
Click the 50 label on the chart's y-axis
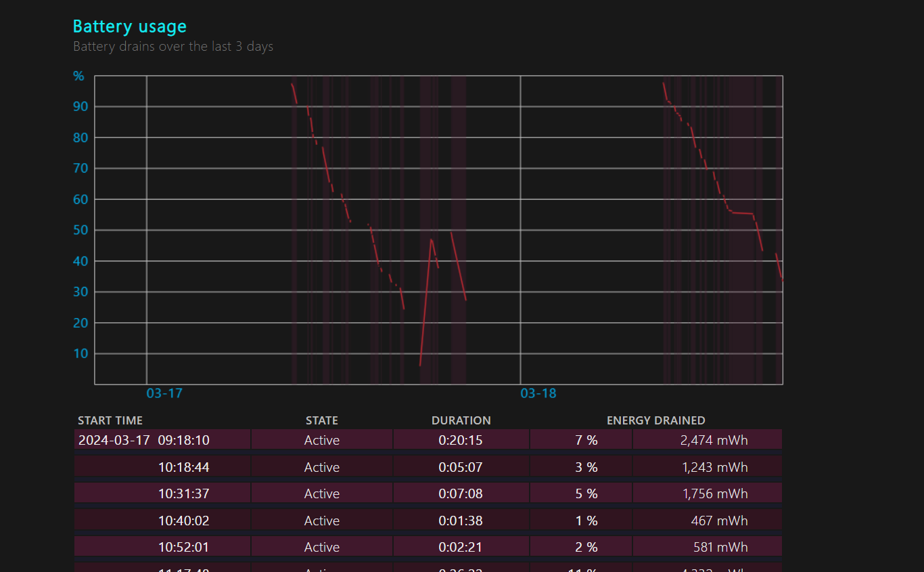[x=81, y=230]
